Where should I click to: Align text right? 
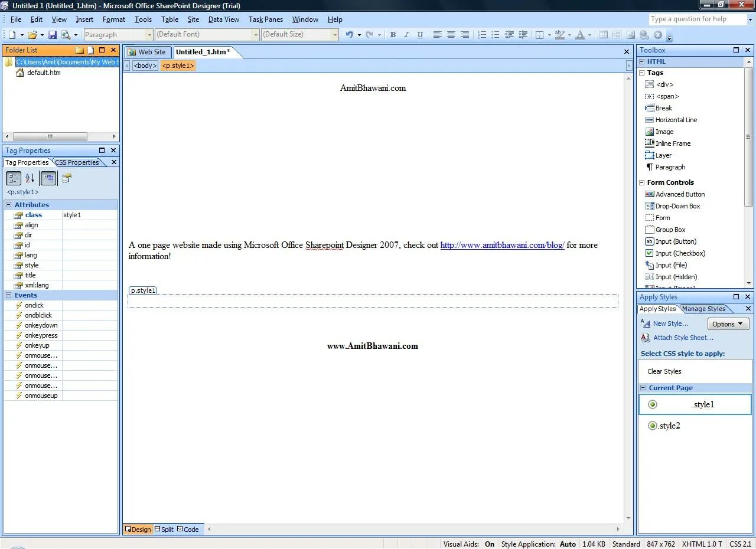click(x=465, y=35)
